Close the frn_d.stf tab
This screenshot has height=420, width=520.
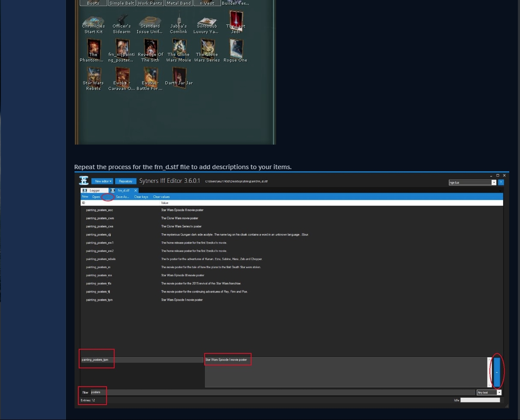[x=135, y=190]
